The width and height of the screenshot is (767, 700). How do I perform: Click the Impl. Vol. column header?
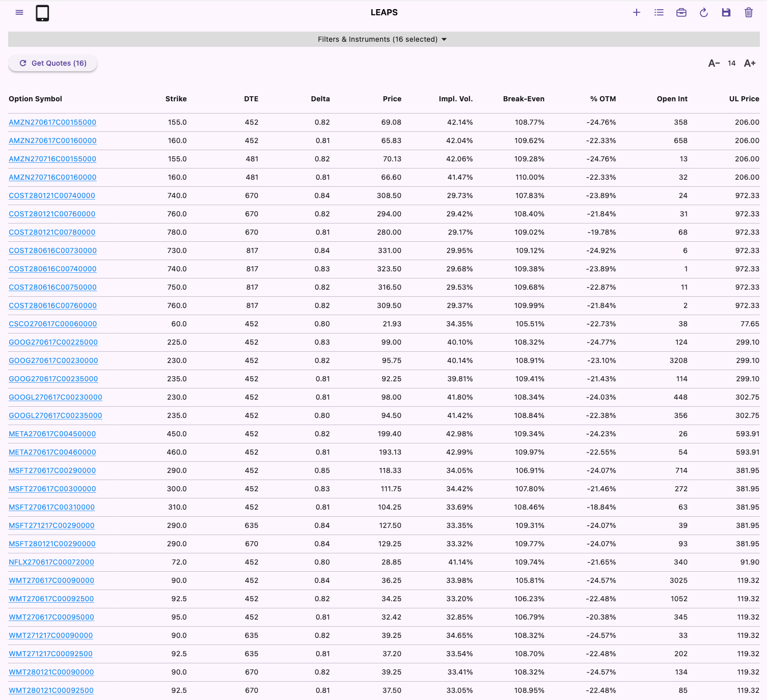coord(456,99)
